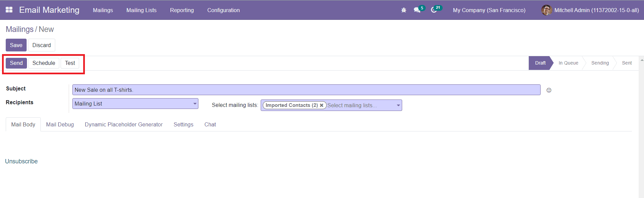The image size is (644, 198).
Task: Switch to the Mail Debug tab
Action: tap(60, 124)
